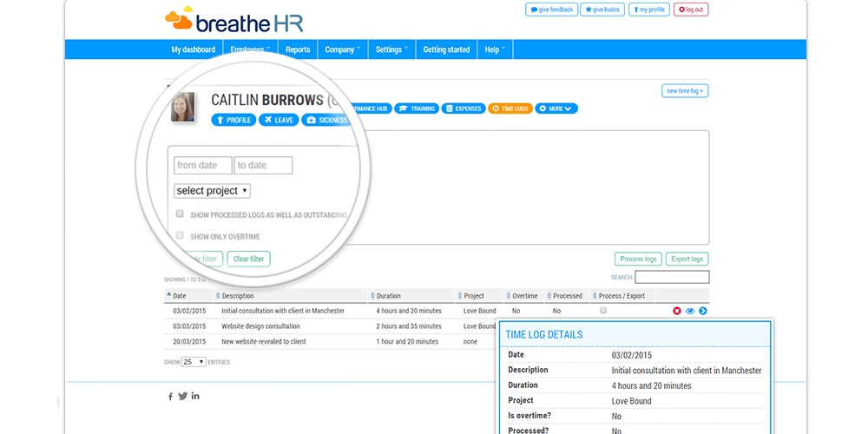Click the from date field
This screenshot has width=868, height=434.
click(x=203, y=166)
